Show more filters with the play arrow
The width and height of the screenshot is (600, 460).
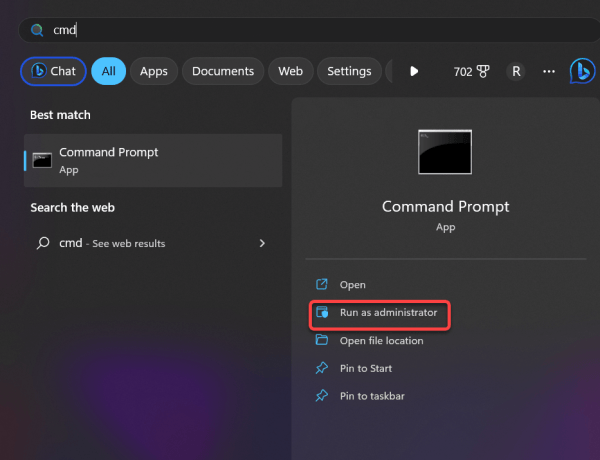(414, 71)
